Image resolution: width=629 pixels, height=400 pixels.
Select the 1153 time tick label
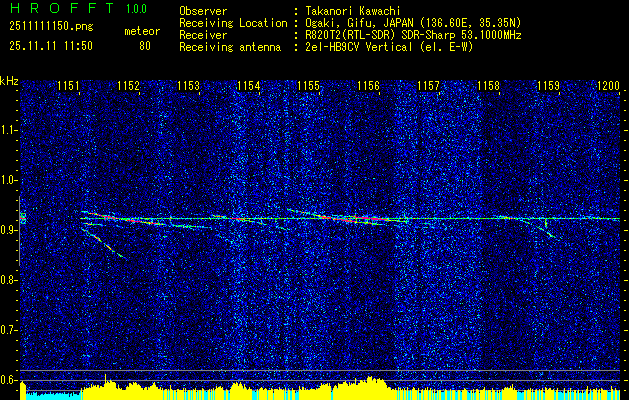click(188, 87)
